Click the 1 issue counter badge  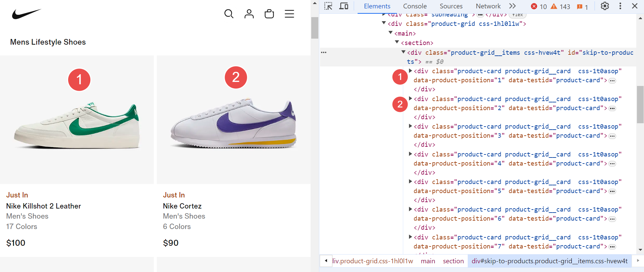pyautogui.click(x=582, y=6)
